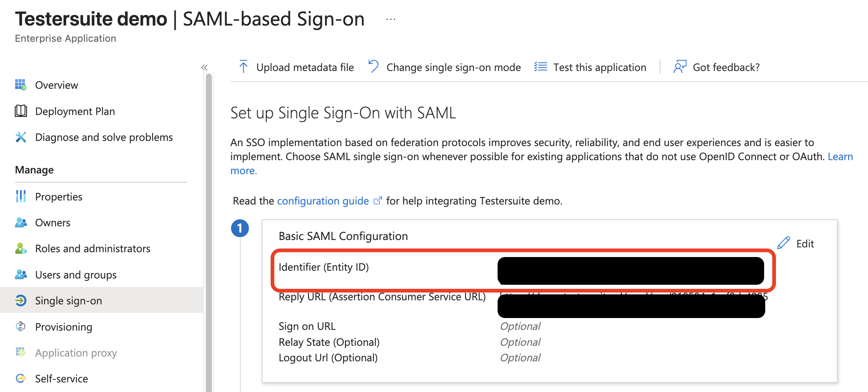The width and height of the screenshot is (868, 392).
Task: Click the Overview grid icon
Action: 21,85
